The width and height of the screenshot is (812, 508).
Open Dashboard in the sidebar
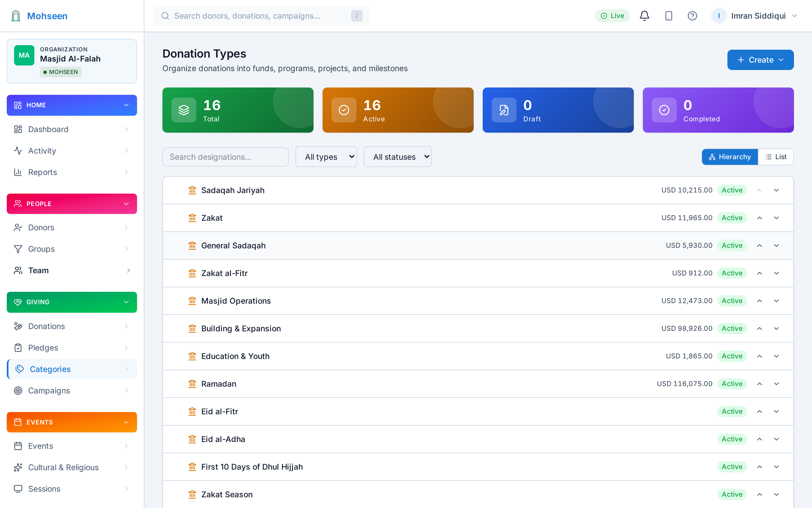[x=72, y=129]
